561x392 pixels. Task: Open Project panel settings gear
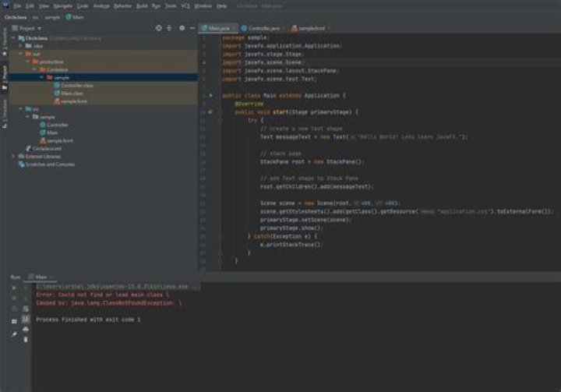(x=182, y=28)
